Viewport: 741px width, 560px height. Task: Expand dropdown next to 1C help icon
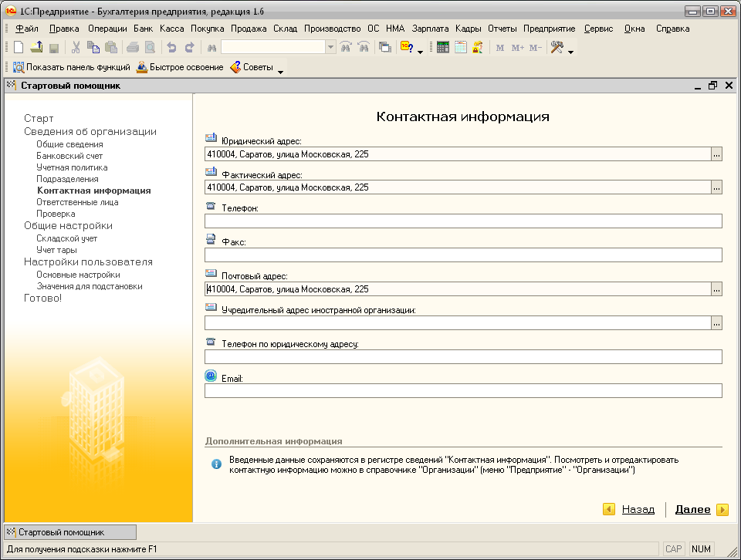(x=420, y=52)
